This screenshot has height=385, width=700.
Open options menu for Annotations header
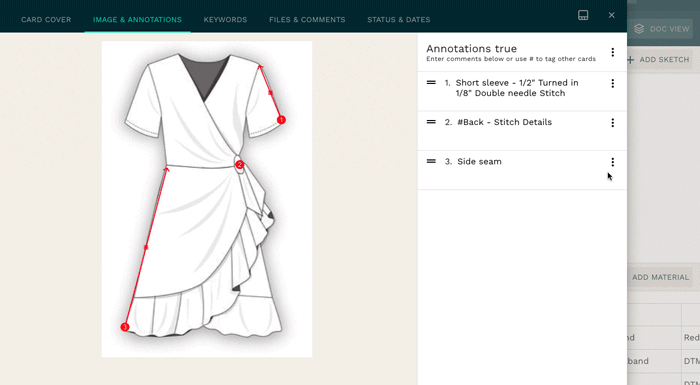pyautogui.click(x=612, y=52)
